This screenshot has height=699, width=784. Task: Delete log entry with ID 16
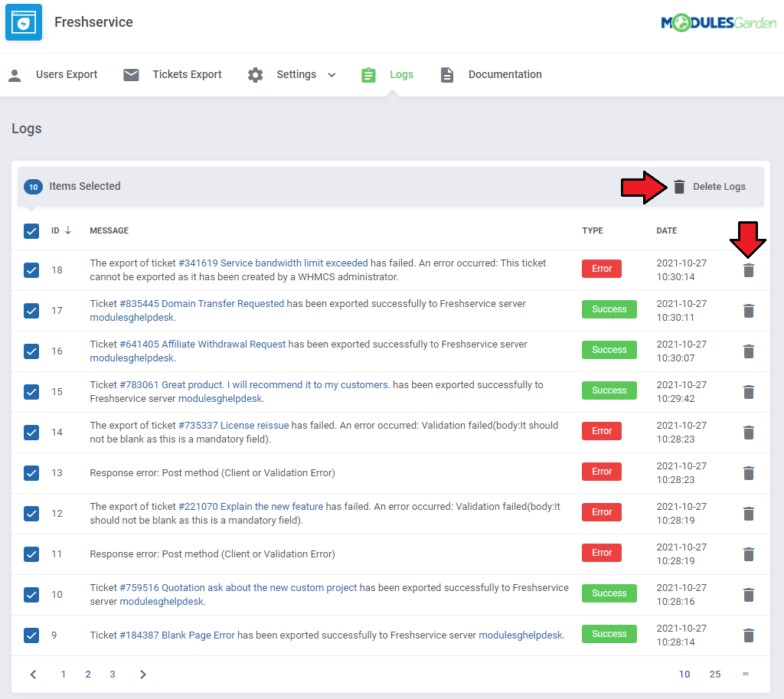tap(749, 351)
